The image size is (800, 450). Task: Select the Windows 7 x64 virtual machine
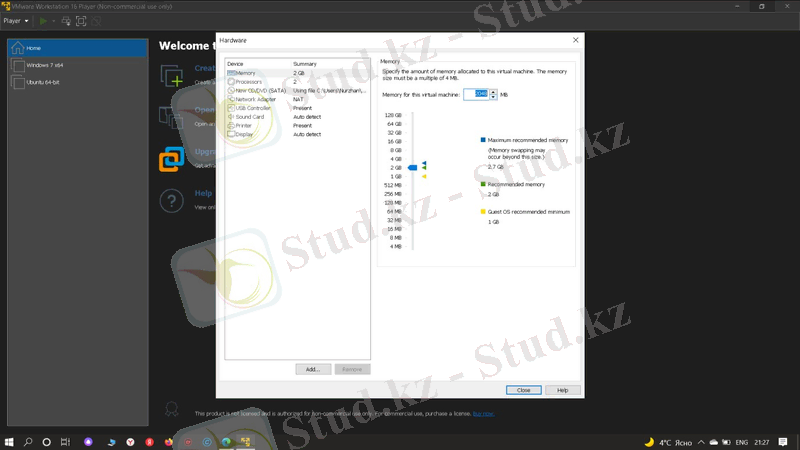pos(78,65)
